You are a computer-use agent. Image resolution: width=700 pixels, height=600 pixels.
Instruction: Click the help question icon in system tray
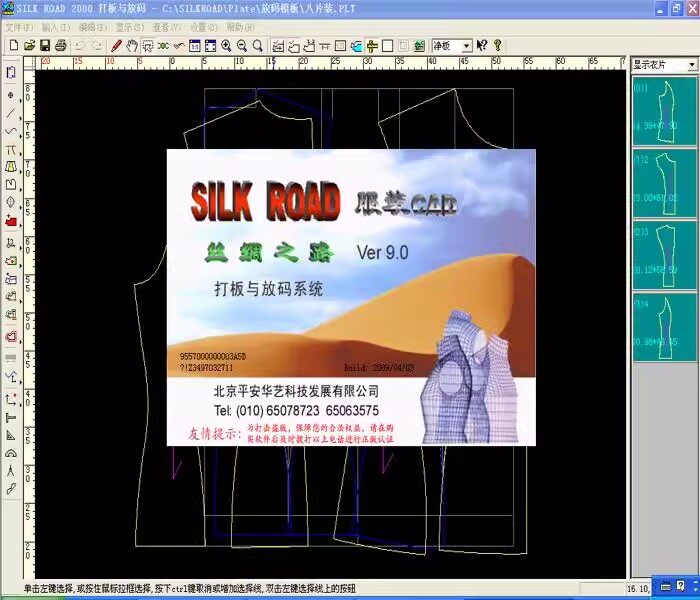pyautogui.click(x=680, y=586)
